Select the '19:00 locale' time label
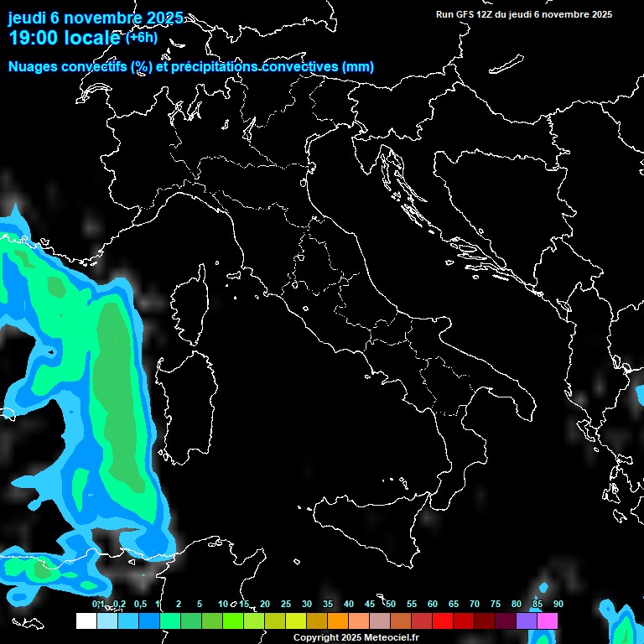Image resolution: width=644 pixels, height=644 pixels. click(65, 38)
